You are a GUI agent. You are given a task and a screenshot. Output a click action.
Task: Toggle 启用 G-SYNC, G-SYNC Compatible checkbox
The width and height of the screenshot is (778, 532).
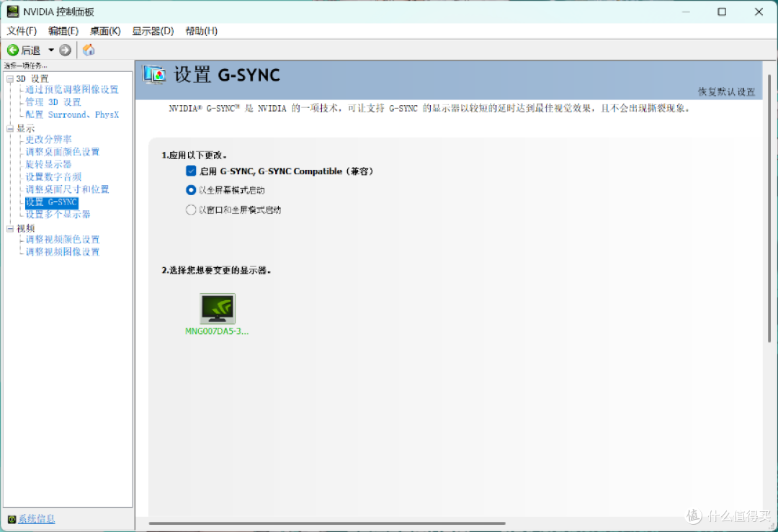(191, 171)
